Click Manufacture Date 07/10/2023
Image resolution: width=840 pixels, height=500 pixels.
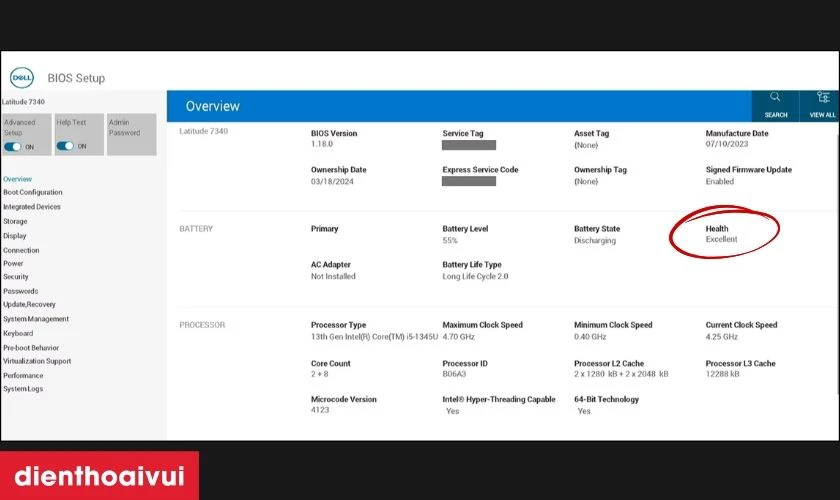click(x=726, y=144)
